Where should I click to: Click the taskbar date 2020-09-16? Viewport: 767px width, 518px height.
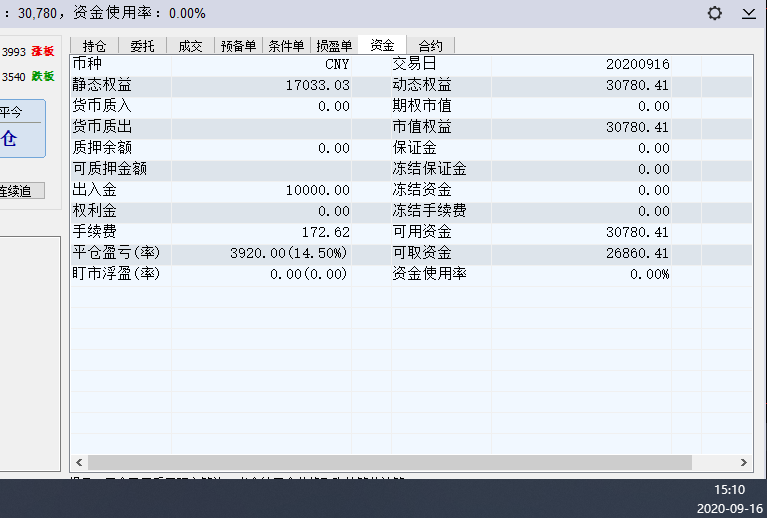729,509
